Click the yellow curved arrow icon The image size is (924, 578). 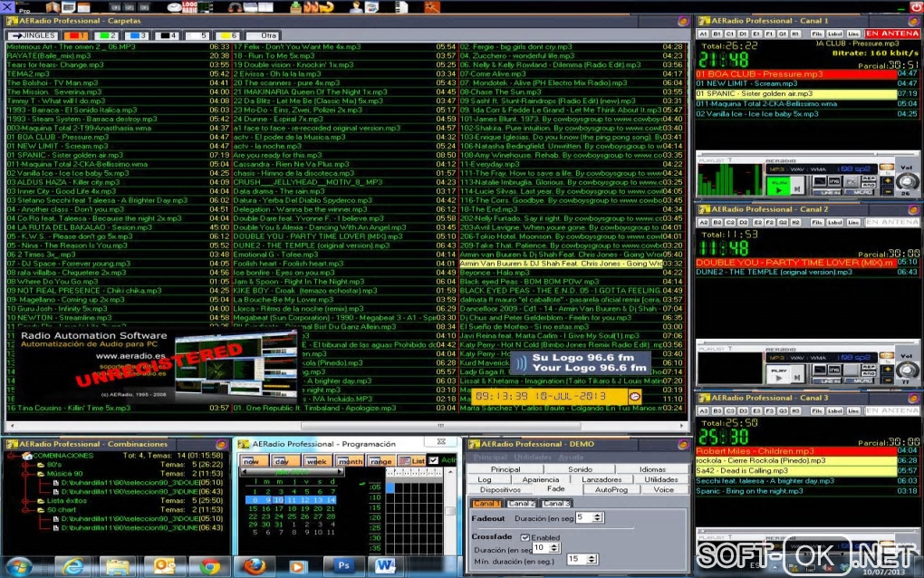[326, 7]
